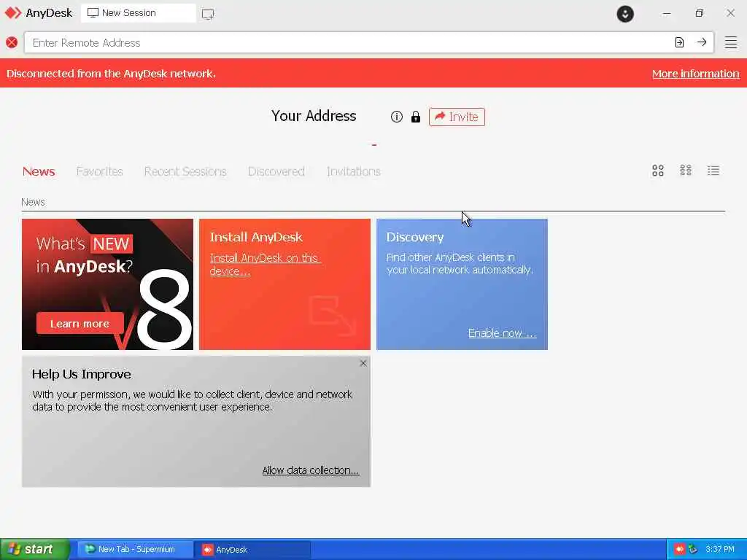Open a new session tab icon

208,14
